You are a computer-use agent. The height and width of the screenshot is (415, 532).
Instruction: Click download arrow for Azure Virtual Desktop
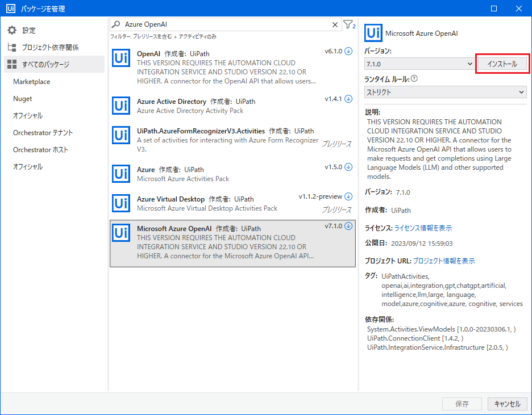click(x=348, y=196)
